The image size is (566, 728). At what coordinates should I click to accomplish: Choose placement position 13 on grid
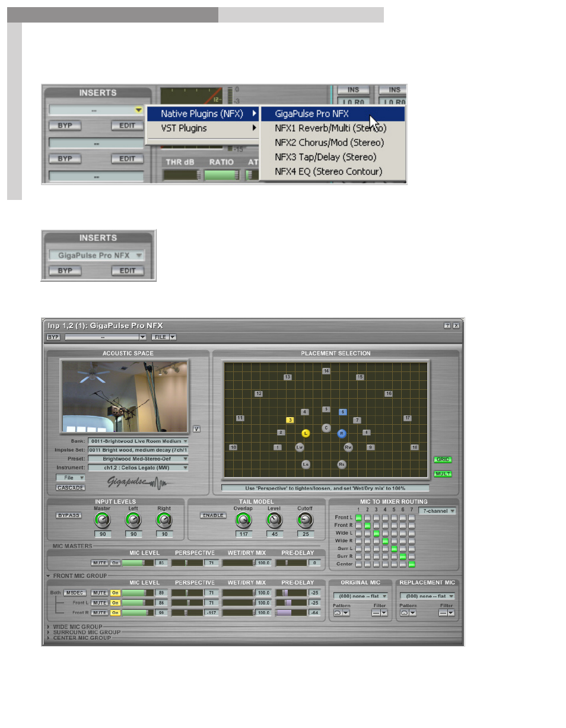pyautogui.click(x=288, y=377)
